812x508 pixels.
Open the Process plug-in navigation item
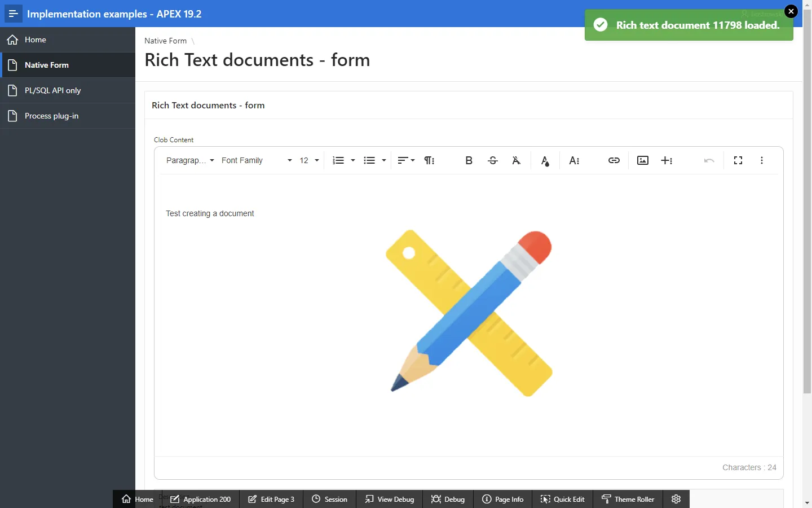pyautogui.click(x=52, y=116)
